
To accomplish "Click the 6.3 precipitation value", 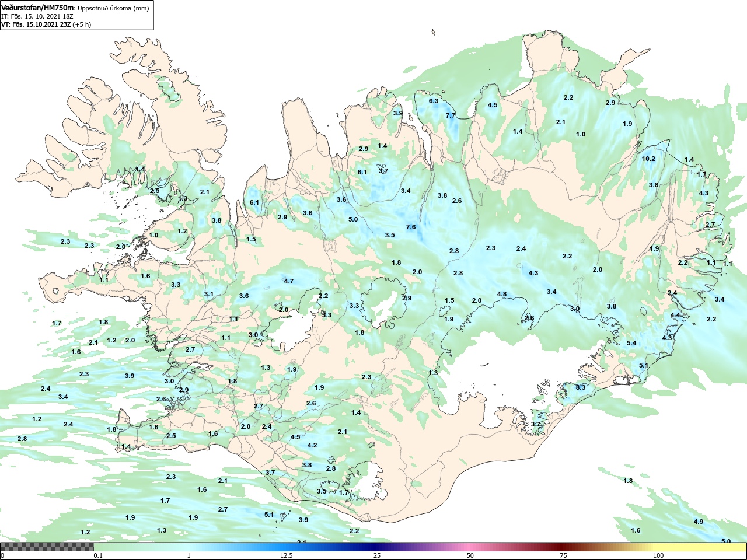I will coord(434,101).
